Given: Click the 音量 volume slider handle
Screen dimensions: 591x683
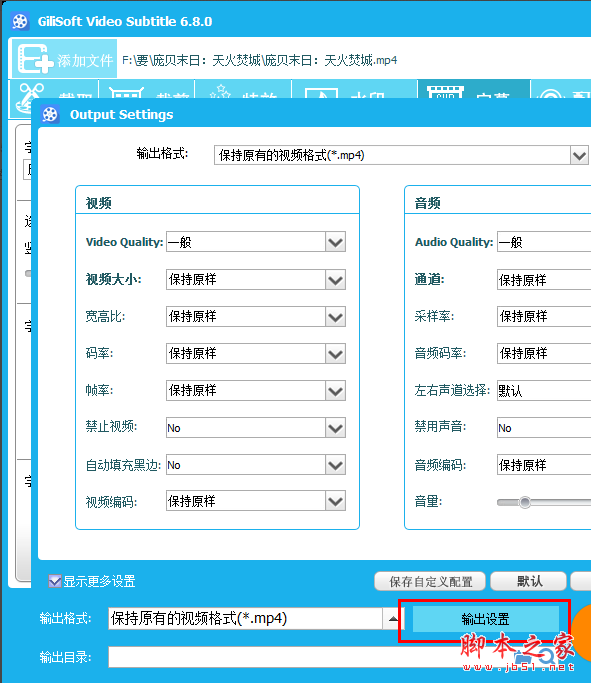Looking at the screenshot, I should pos(525,502).
